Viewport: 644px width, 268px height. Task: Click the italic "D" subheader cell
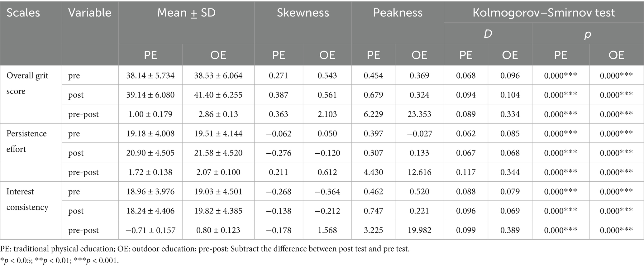(488, 34)
